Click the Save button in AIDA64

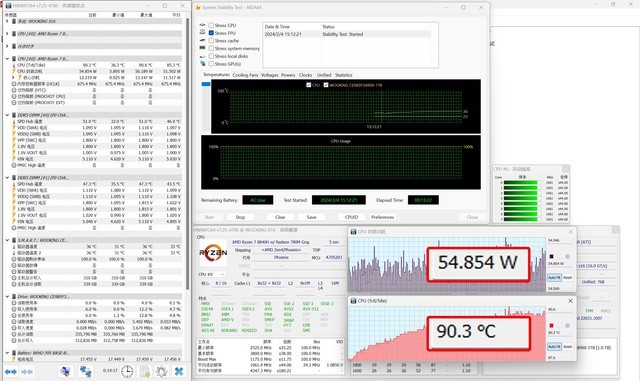pos(311,217)
